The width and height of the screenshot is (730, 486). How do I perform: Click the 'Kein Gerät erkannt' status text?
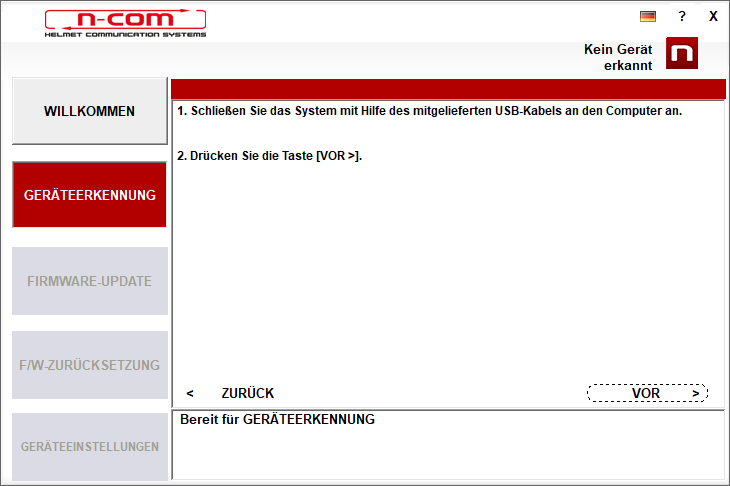[x=618, y=57]
